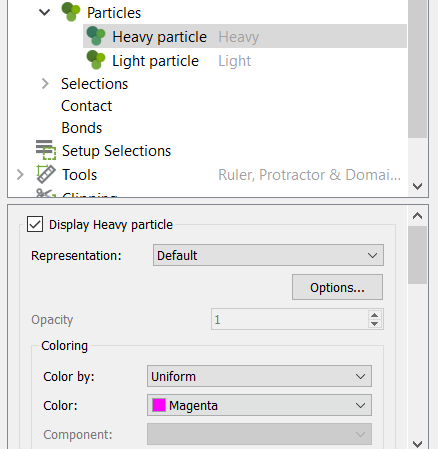
Task: Open the Magenta color dropdown
Action: (x=259, y=405)
